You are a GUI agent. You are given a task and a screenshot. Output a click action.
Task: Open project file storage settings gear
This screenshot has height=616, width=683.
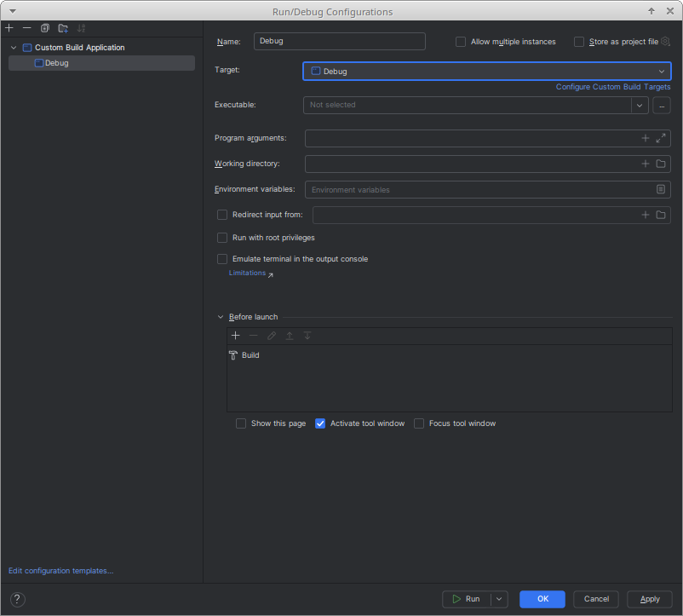pos(665,42)
